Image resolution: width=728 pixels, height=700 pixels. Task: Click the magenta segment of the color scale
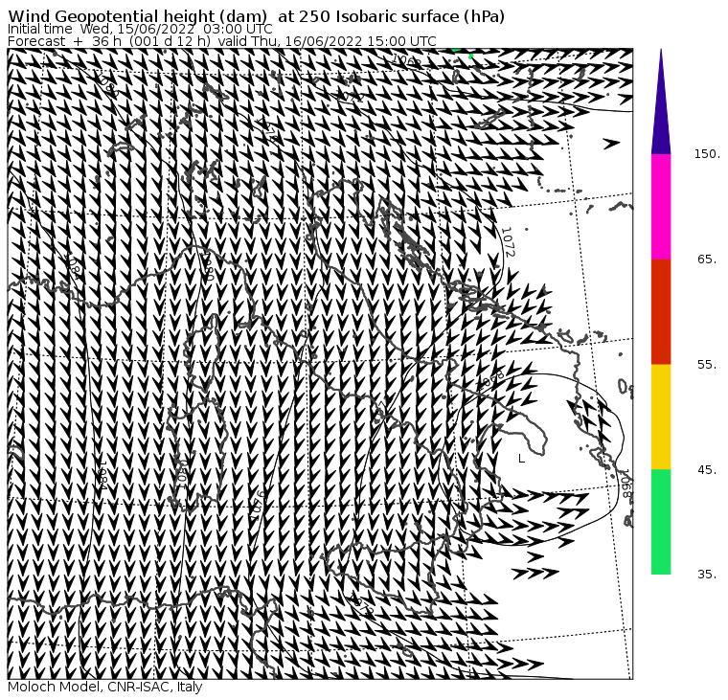coord(661,207)
